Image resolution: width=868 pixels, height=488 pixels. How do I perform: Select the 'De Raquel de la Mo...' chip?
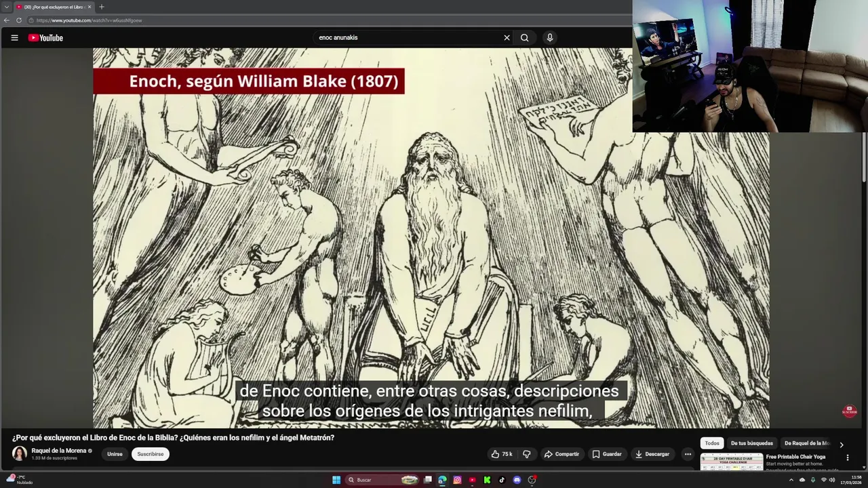click(x=807, y=443)
